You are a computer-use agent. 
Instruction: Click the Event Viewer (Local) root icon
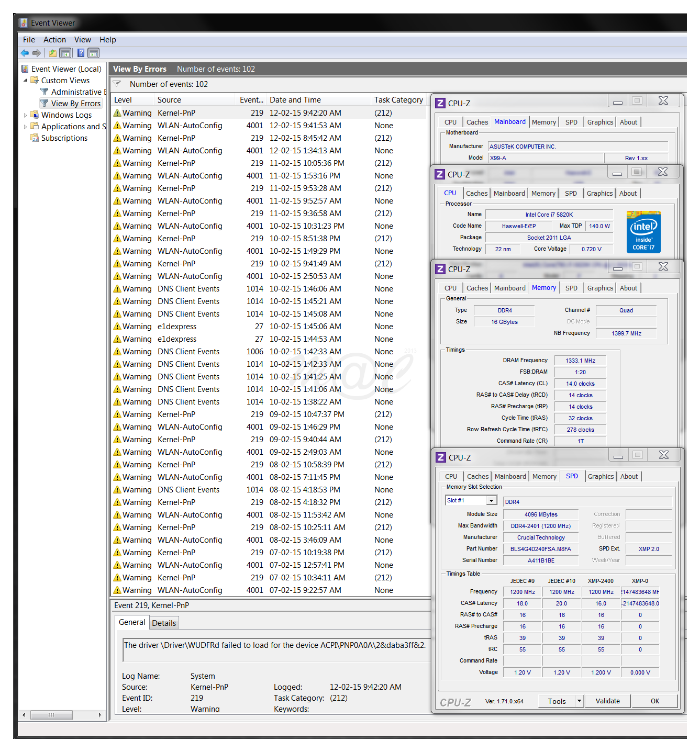25,69
